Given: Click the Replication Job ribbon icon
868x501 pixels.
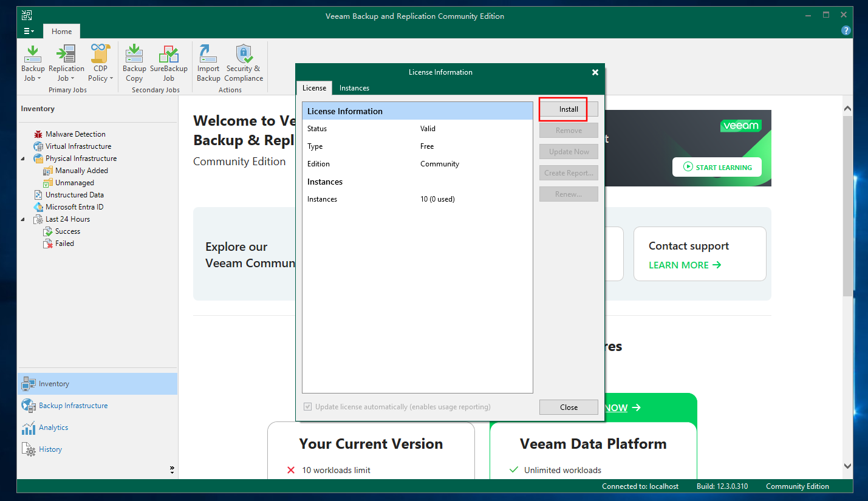Looking at the screenshot, I should pyautogui.click(x=66, y=63).
